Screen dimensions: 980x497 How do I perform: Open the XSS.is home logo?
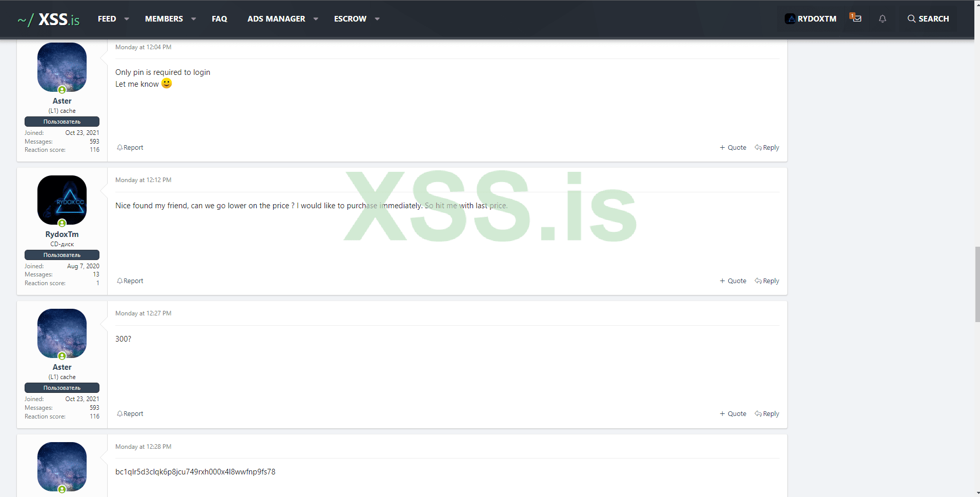coord(49,19)
